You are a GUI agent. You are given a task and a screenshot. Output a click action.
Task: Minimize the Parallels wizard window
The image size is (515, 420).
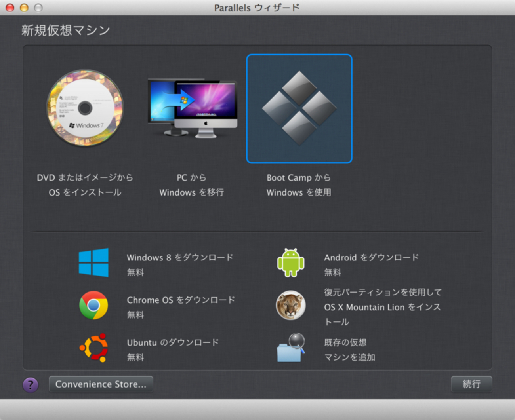click(x=24, y=8)
